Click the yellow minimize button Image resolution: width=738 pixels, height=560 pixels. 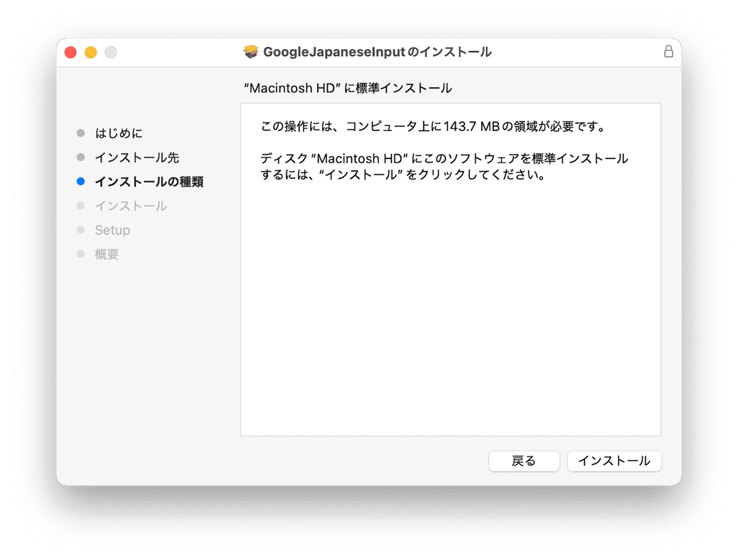tap(90, 52)
